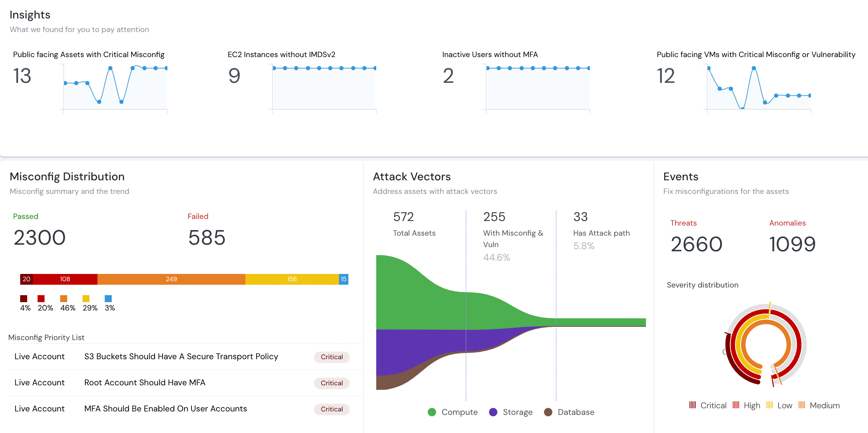The image size is (868, 433).
Task: Open the Attack Vectors panel
Action: point(412,176)
